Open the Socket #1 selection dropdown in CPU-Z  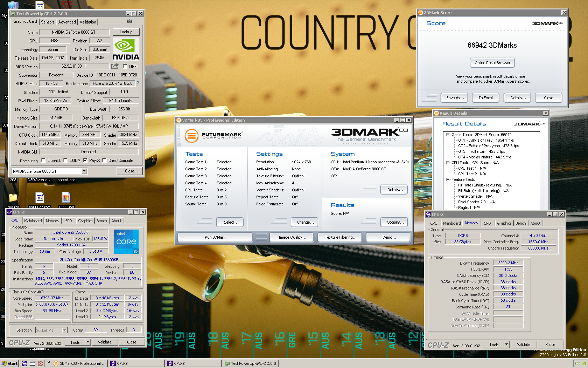(64, 330)
